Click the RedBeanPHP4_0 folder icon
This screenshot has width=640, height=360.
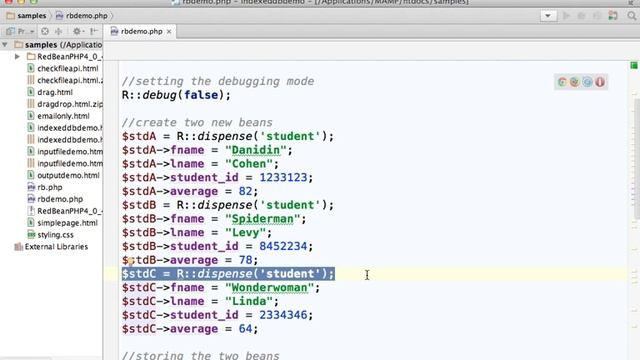31,56
